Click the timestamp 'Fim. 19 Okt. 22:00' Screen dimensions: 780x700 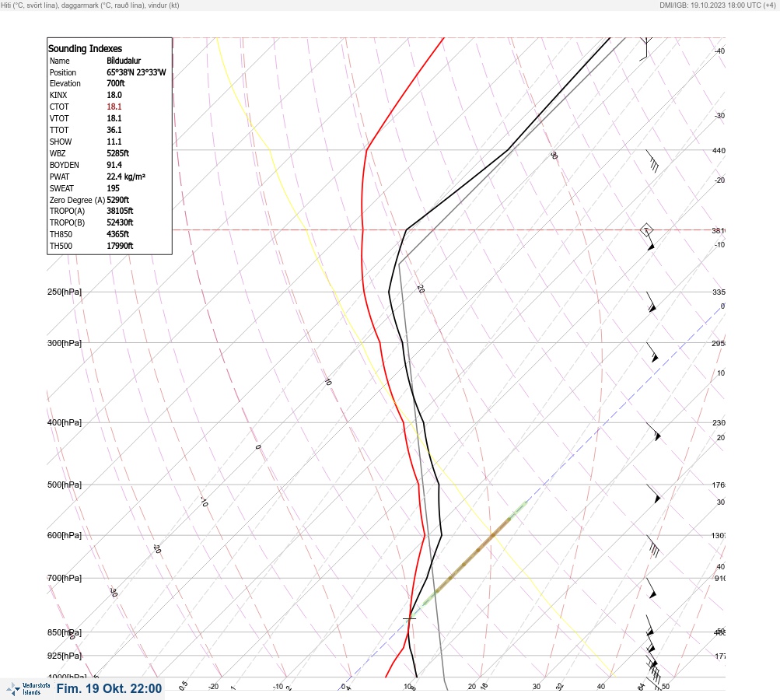[109, 688]
